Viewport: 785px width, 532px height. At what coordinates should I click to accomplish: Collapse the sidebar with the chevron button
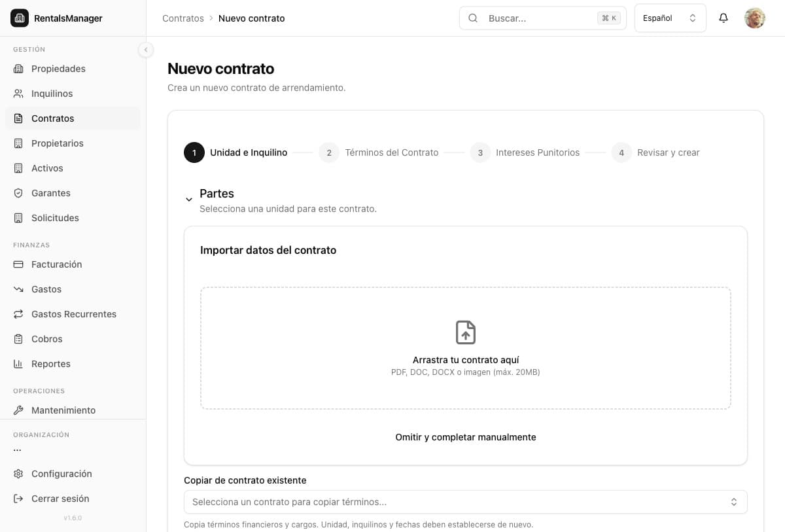146,49
